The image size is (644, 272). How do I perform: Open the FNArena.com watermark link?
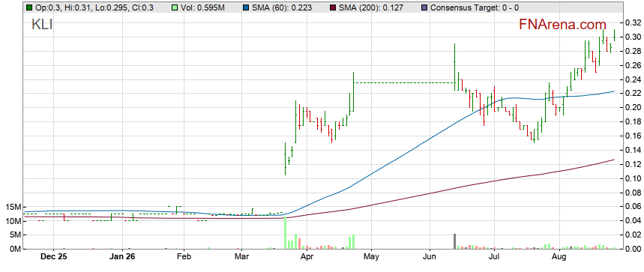point(563,25)
